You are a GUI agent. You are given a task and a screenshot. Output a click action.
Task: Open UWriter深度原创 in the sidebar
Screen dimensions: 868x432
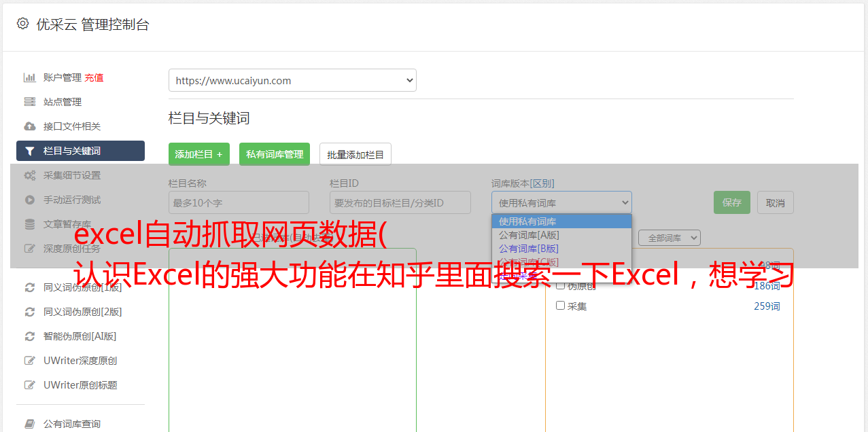click(x=80, y=361)
